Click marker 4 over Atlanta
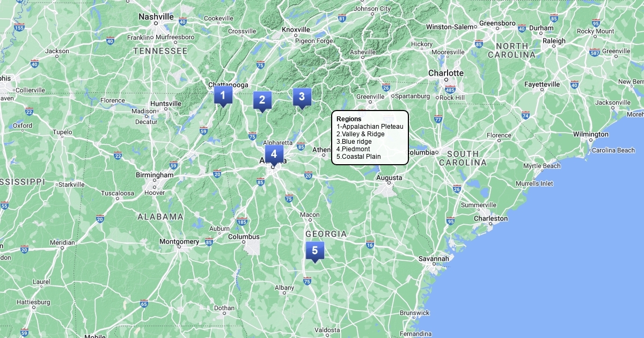The width and height of the screenshot is (644, 338). click(x=274, y=154)
